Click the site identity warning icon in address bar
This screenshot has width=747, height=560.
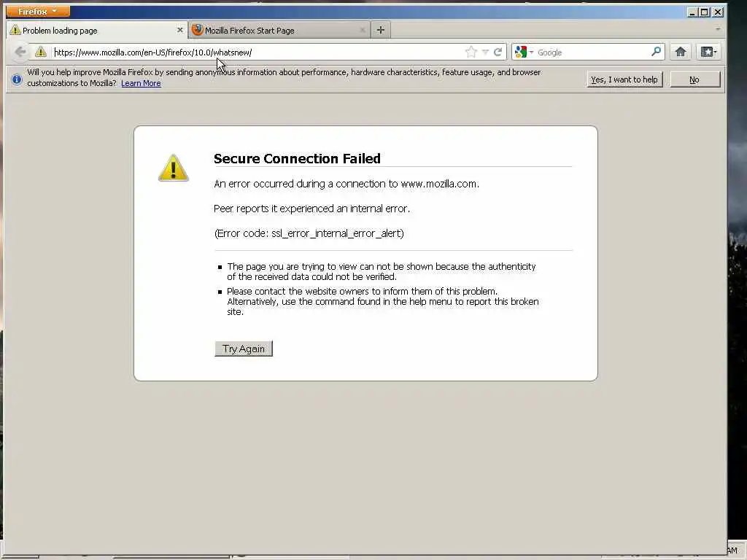click(x=41, y=52)
